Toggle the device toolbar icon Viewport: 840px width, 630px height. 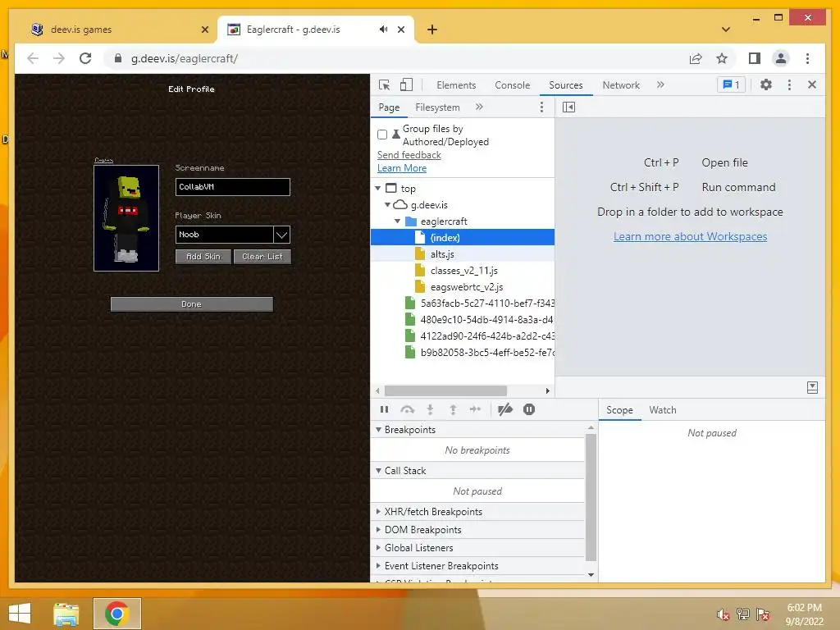tap(407, 85)
